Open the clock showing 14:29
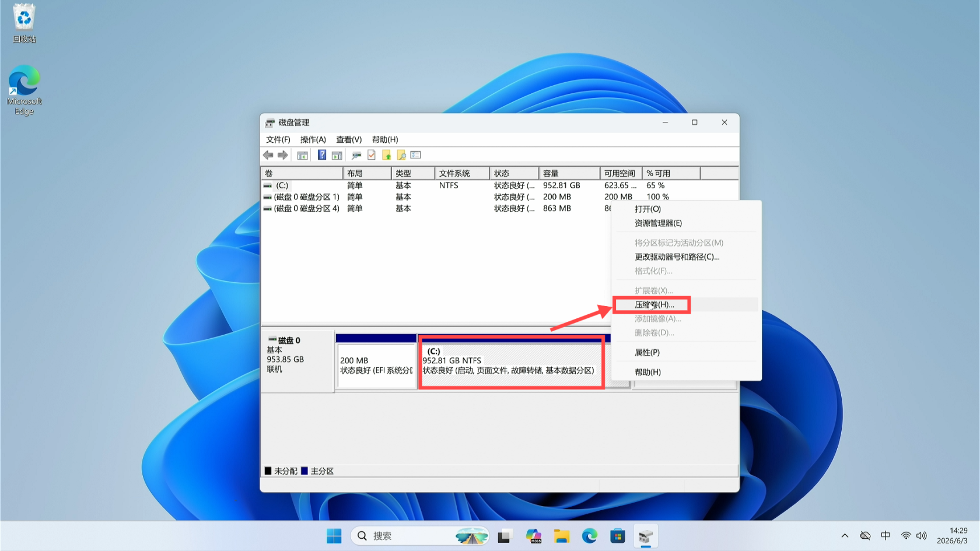The height and width of the screenshot is (551, 980). click(953, 536)
